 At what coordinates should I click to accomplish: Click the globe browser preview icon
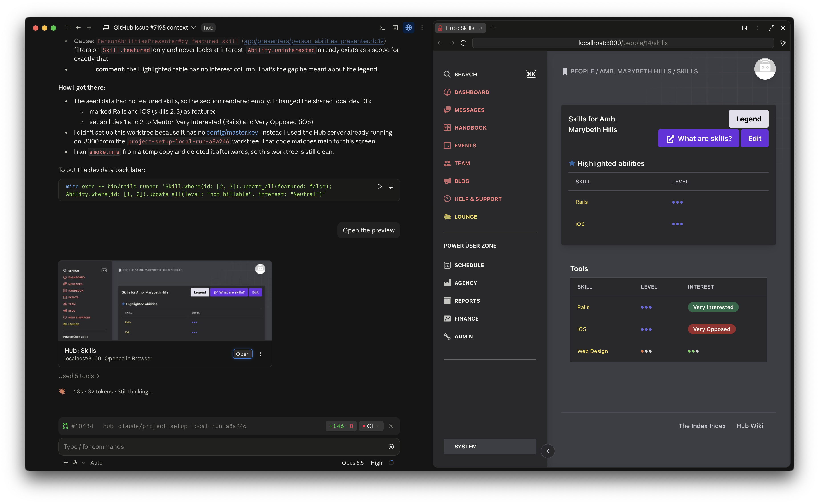pos(409,28)
